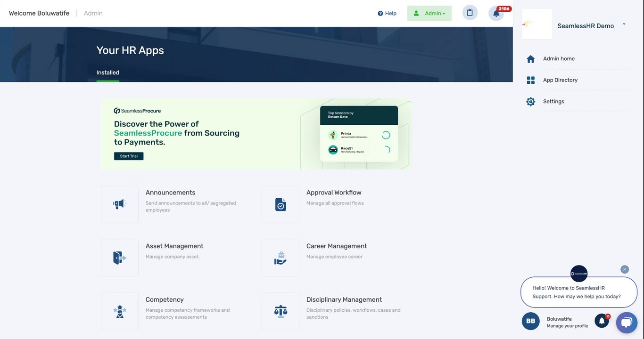Open the Announcements megaphone icon

(120, 204)
